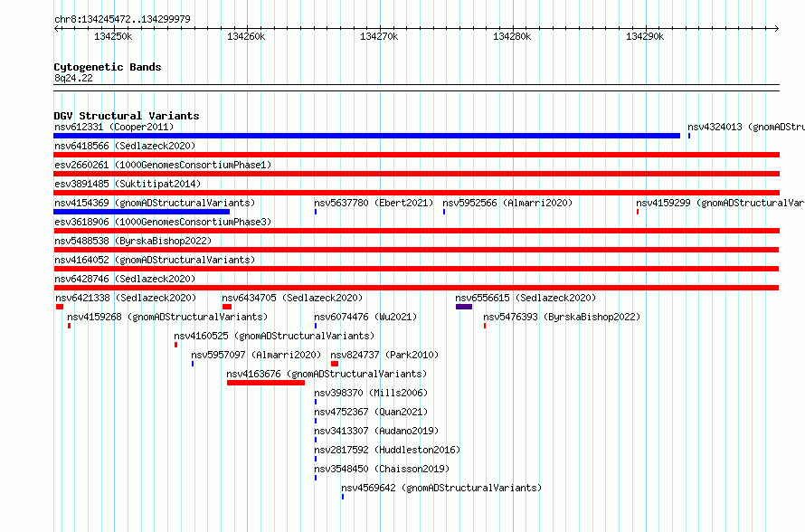This screenshot has height=532, width=805.
Task: Click nsv4752367 (Quan2021) variant label
Action: click(x=371, y=412)
